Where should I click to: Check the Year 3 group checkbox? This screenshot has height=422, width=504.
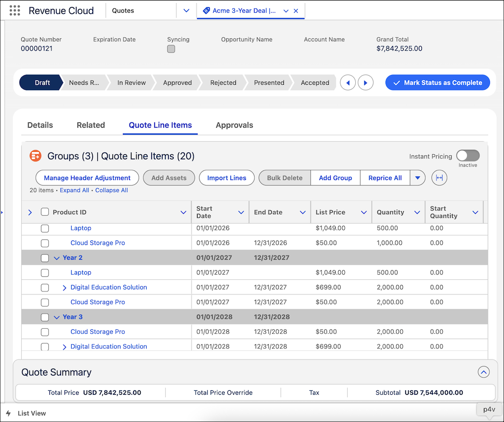pos(45,317)
